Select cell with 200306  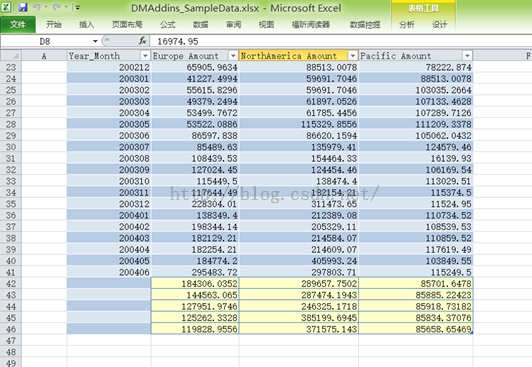(x=109, y=136)
